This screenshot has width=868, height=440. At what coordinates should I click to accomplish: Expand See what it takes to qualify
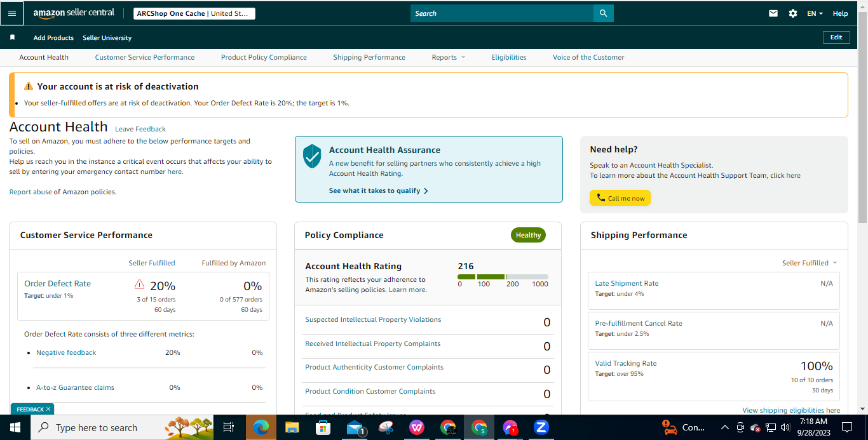coord(379,190)
